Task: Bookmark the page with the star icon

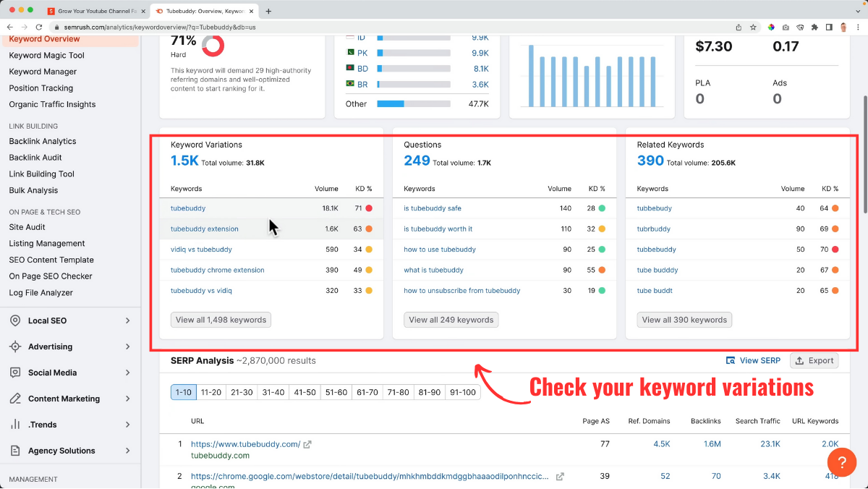Action: (x=753, y=27)
